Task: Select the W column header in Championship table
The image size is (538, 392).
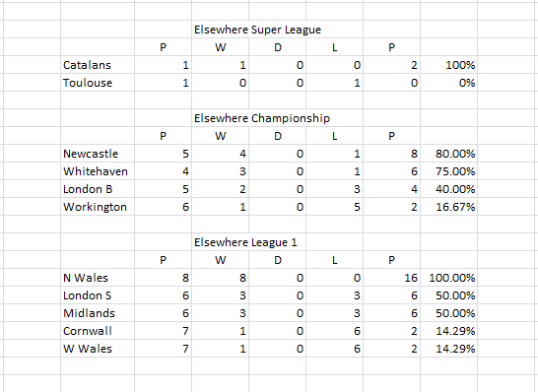Action: (221, 136)
